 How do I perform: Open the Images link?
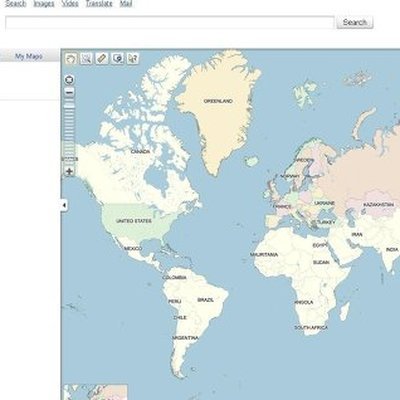point(44,4)
